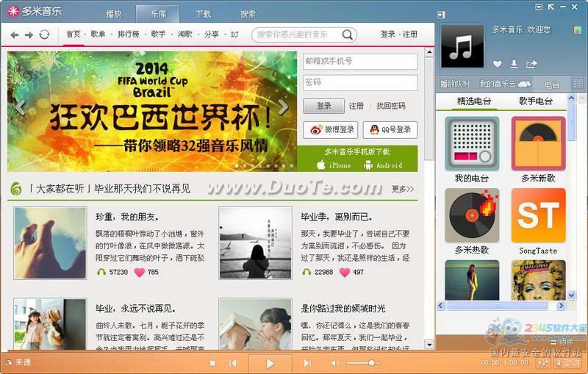588x374 pixels.
Task: Adjust the volume slider
Action: [363, 363]
